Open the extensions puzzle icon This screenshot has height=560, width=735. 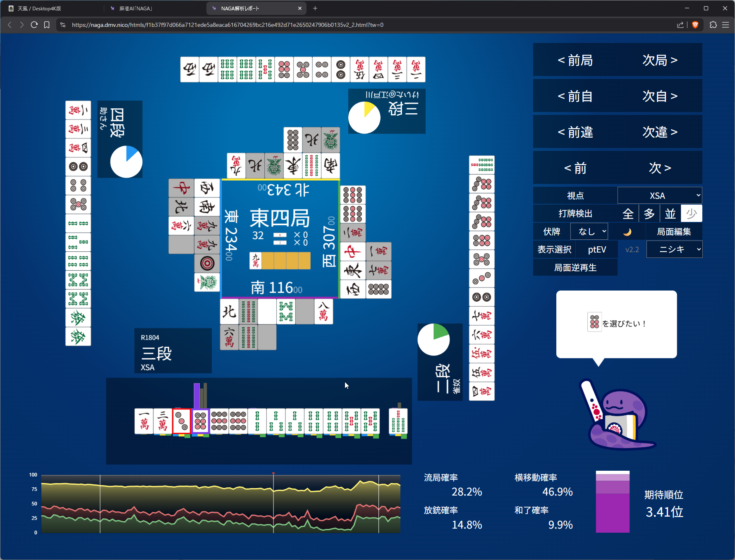[x=713, y=25]
